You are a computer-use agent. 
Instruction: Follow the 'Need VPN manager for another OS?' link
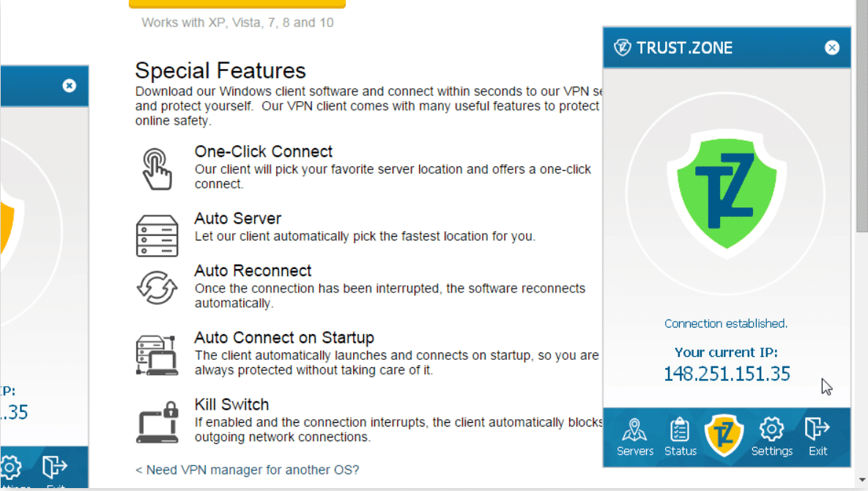pyautogui.click(x=248, y=470)
